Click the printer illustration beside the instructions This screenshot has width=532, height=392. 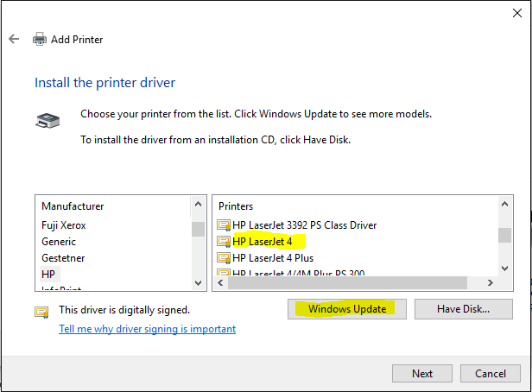pyautogui.click(x=47, y=120)
